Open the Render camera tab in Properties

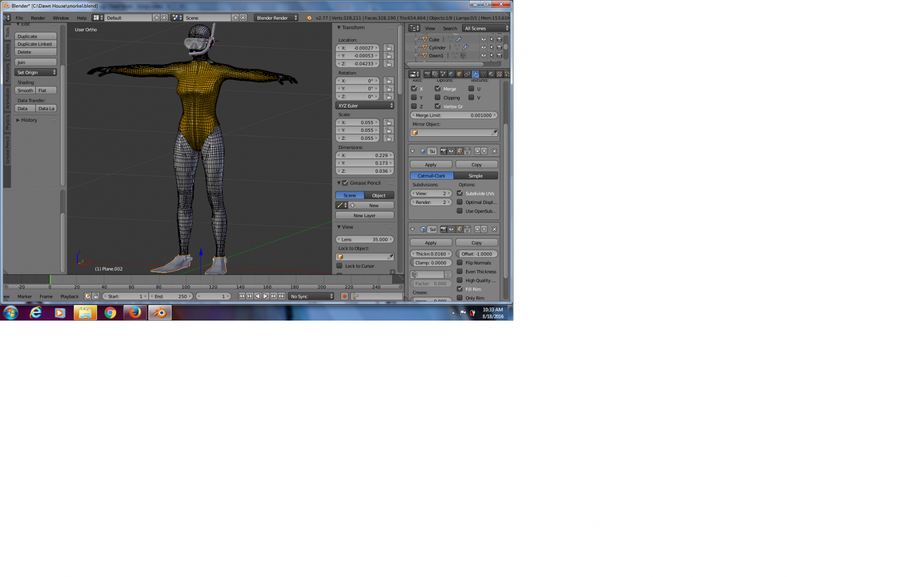(x=427, y=74)
